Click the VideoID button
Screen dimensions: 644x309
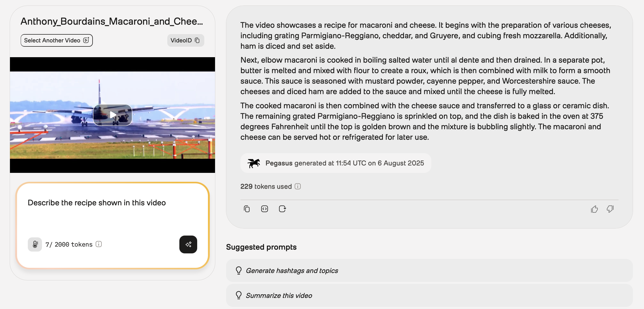point(185,40)
